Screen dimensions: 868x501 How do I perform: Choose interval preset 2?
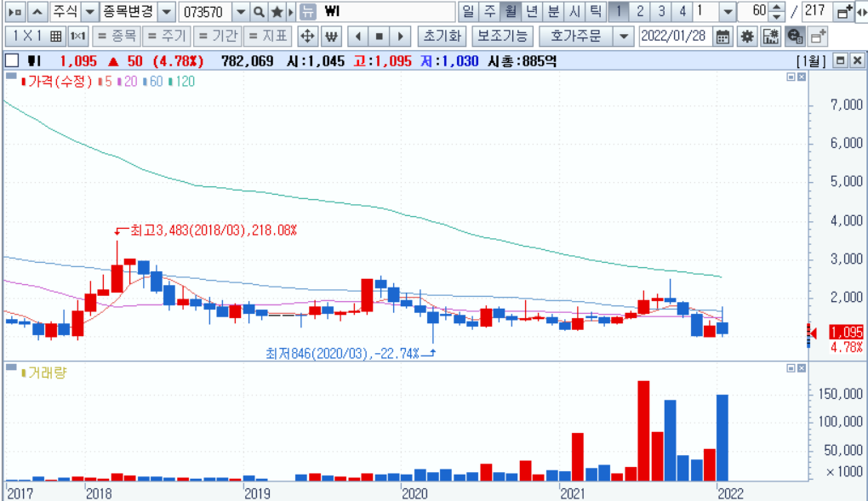(x=639, y=12)
